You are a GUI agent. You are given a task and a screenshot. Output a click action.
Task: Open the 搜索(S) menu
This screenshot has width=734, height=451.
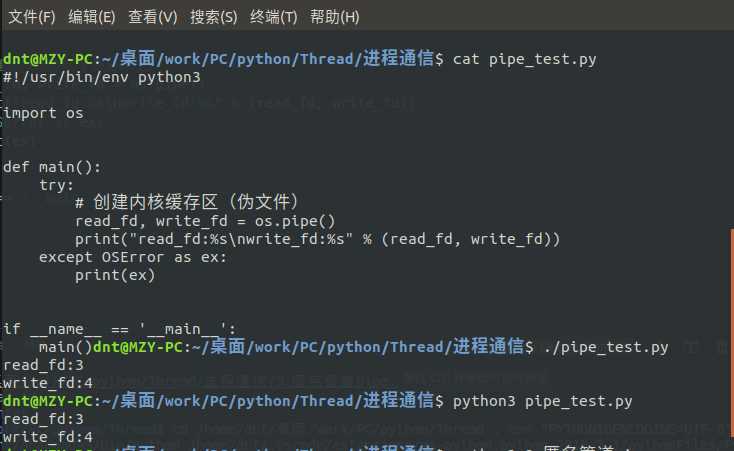(x=214, y=17)
